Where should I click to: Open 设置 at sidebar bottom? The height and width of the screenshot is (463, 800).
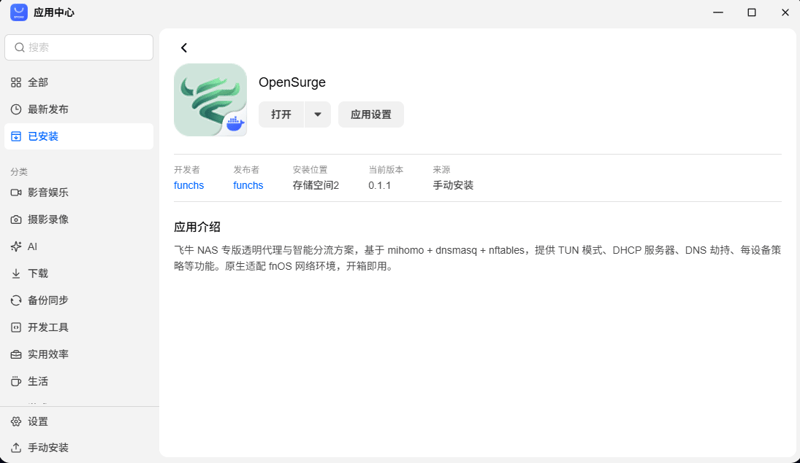click(x=79, y=422)
